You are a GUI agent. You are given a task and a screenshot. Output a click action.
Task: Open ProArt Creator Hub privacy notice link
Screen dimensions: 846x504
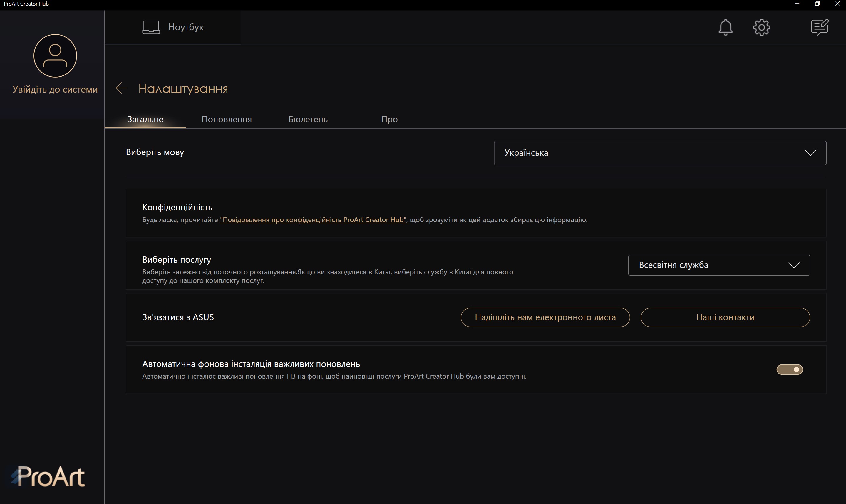[x=313, y=220]
